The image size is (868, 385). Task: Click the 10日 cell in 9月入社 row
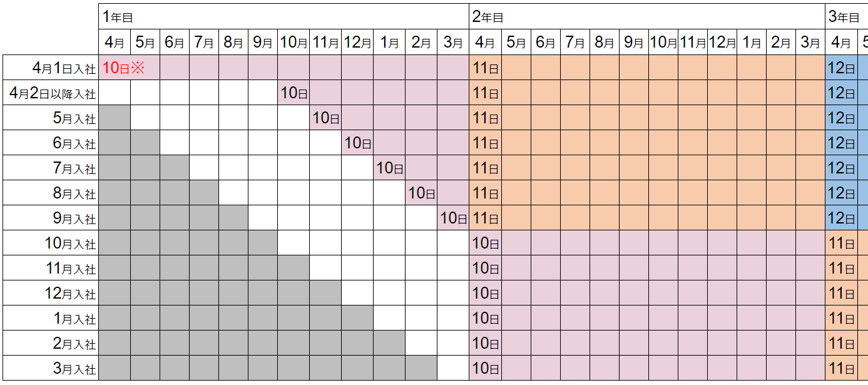pos(453,218)
